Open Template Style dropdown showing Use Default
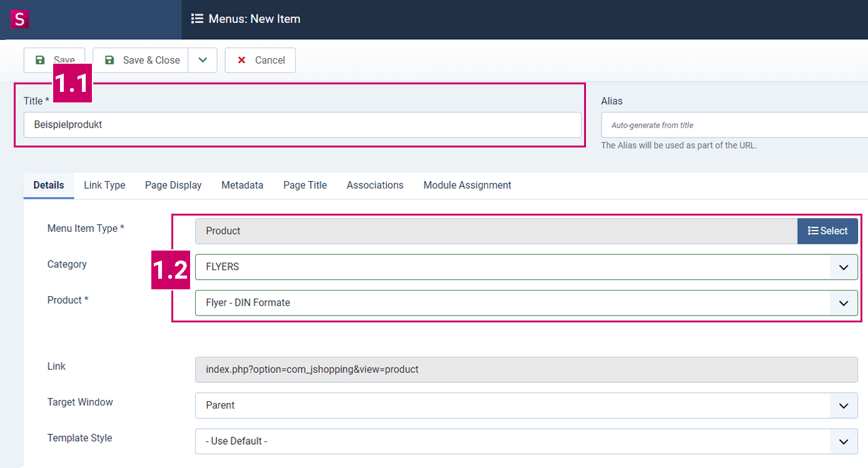Screen dimensions: 868x468 [x=527, y=441]
